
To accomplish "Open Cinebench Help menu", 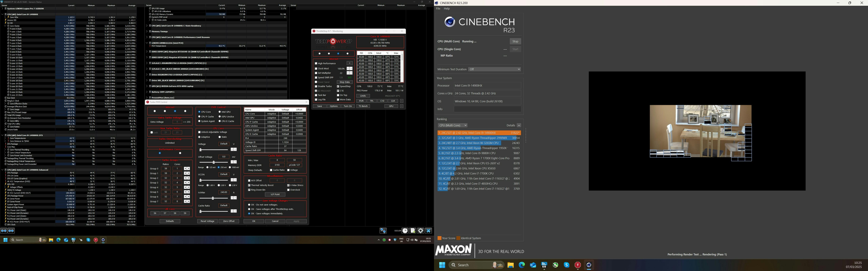I will pos(447,9).
